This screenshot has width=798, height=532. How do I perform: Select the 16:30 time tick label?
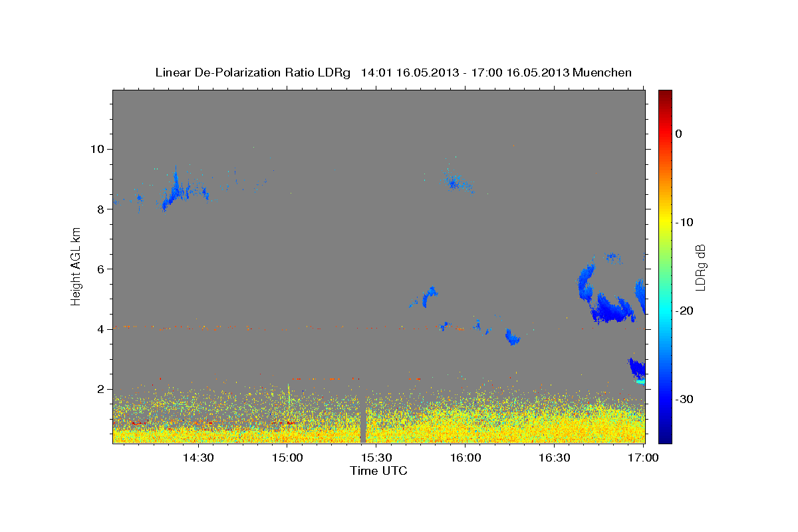(554, 458)
